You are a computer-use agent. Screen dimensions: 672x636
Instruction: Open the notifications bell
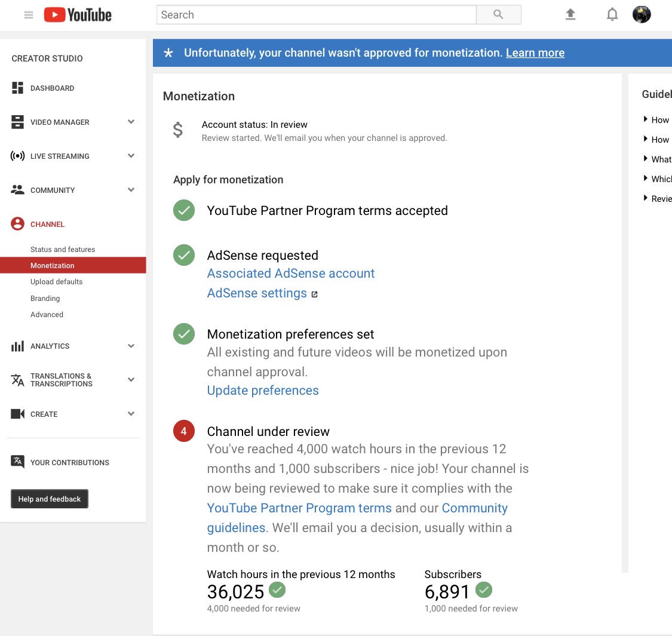[612, 14]
